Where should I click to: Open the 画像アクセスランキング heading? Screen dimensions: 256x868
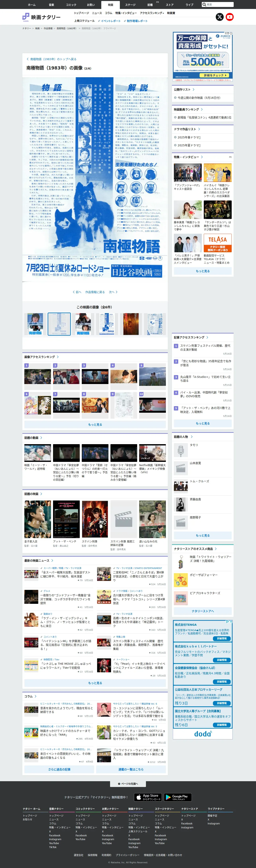click(41, 357)
